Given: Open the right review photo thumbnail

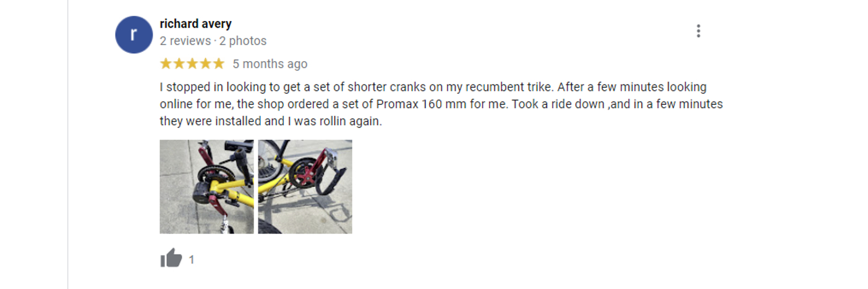Looking at the screenshot, I should (x=305, y=186).
